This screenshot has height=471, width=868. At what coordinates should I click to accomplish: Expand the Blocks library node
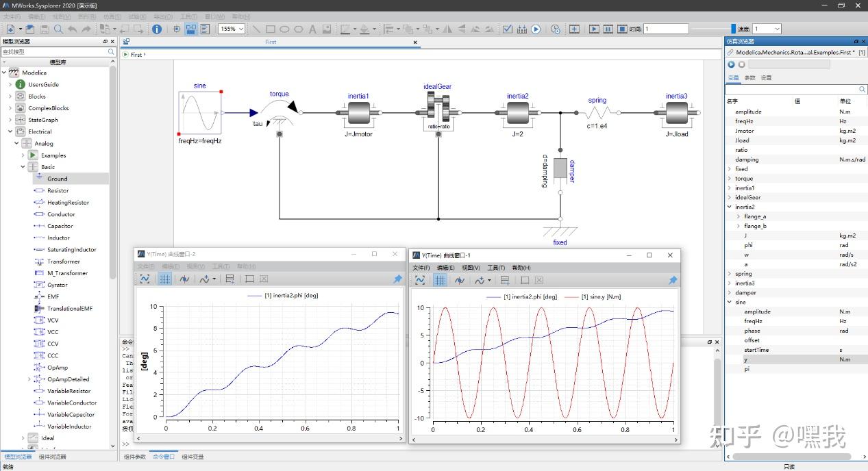point(10,97)
